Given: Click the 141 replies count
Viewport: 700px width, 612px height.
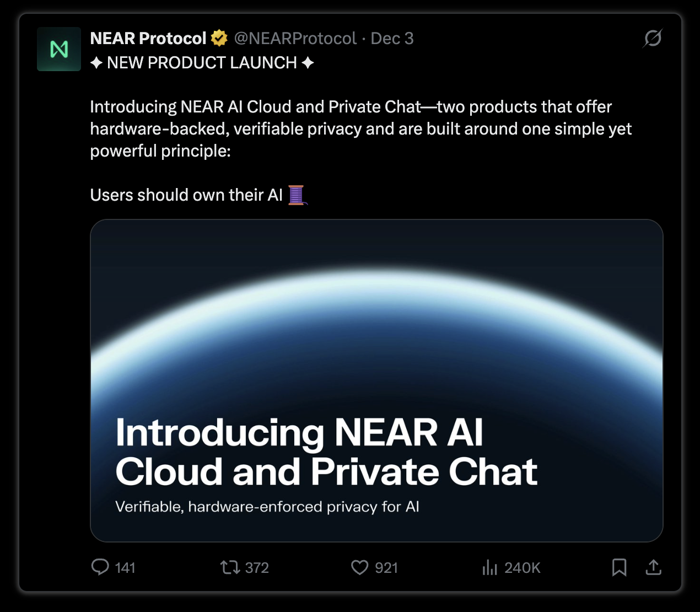Looking at the screenshot, I should coord(125,568).
